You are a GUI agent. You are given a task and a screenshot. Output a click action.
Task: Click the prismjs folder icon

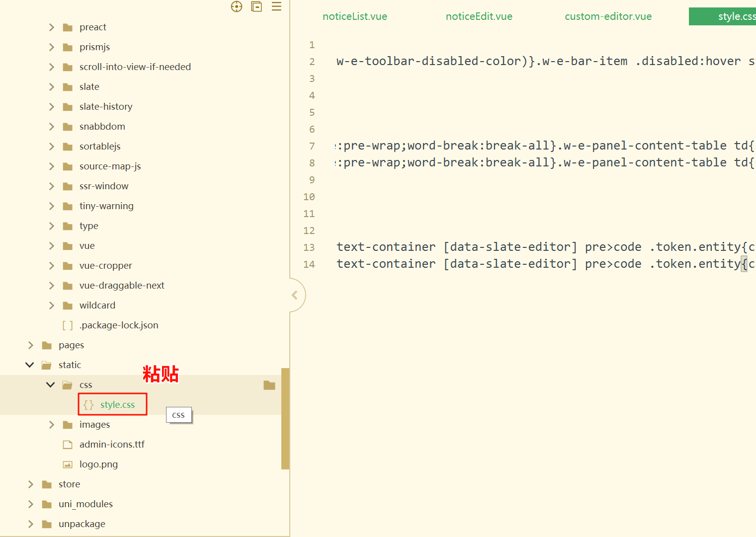tap(68, 47)
